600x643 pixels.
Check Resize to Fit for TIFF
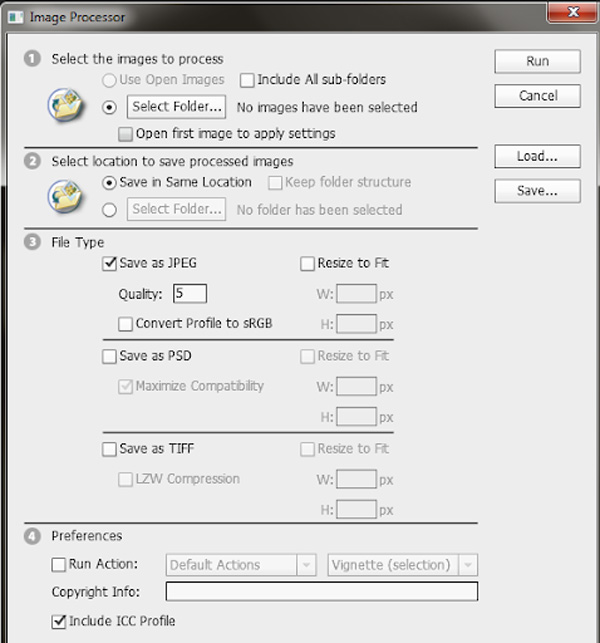point(307,449)
